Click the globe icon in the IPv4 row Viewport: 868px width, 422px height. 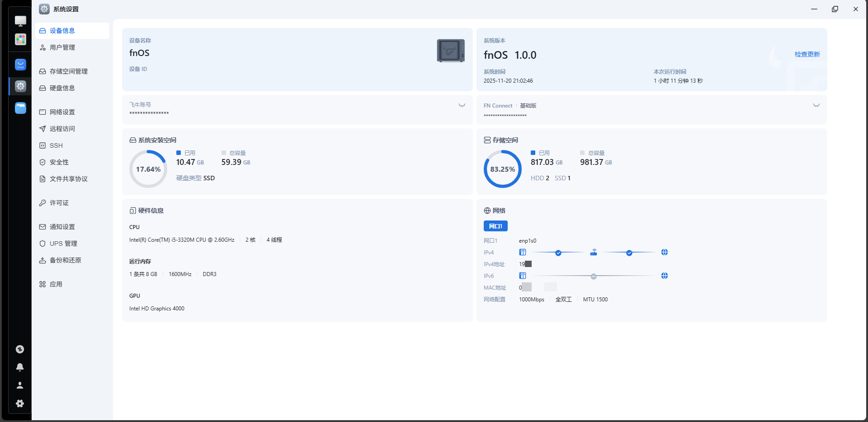point(665,253)
